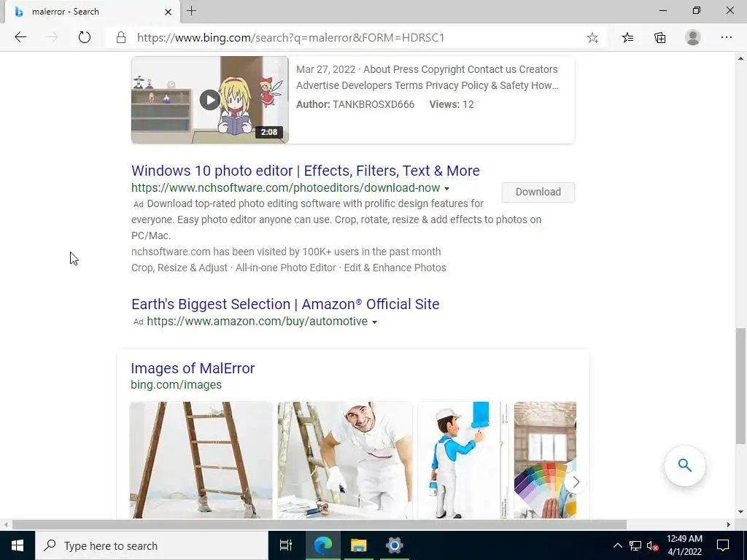Screen dimensions: 747x560
Task: Close the malerror - Search tab
Action: tap(168, 12)
